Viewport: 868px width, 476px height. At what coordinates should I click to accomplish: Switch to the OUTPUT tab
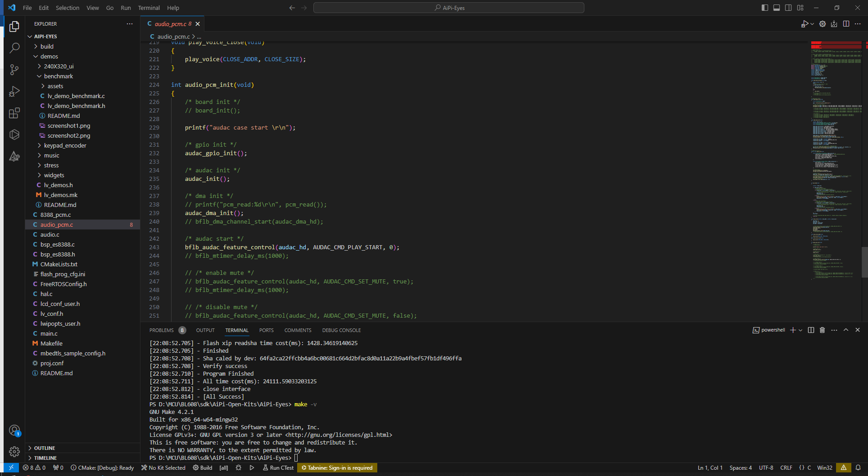point(205,330)
